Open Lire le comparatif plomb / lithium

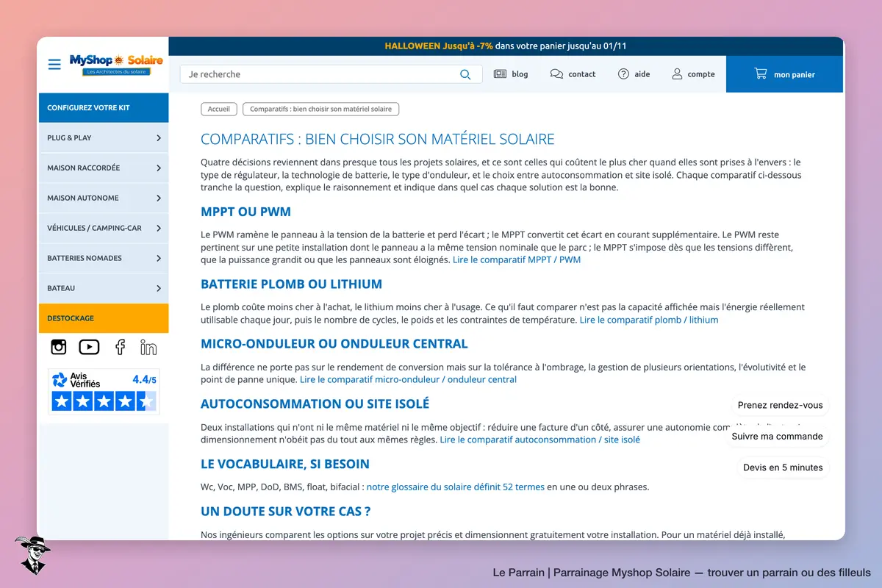coord(649,320)
